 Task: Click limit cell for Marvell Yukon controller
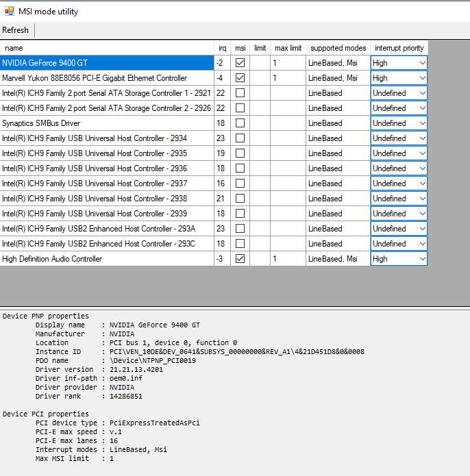[x=260, y=78]
